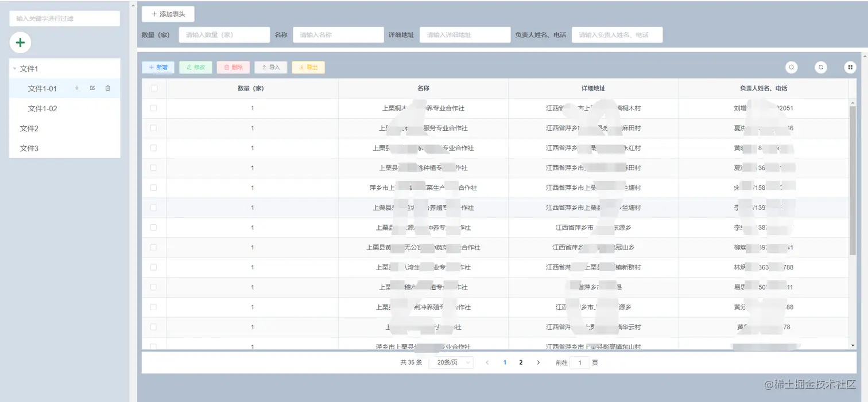The height and width of the screenshot is (402, 868).
Task: Click the 名称 column header
Action: pyautogui.click(x=423, y=88)
